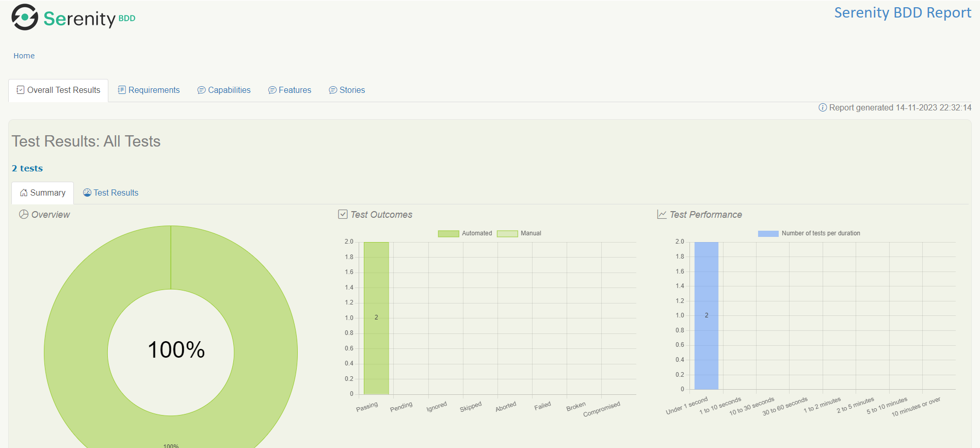The width and height of the screenshot is (980, 448).
Task: Click the Overview pie chart icon
Action: click(x=24, y=214)
